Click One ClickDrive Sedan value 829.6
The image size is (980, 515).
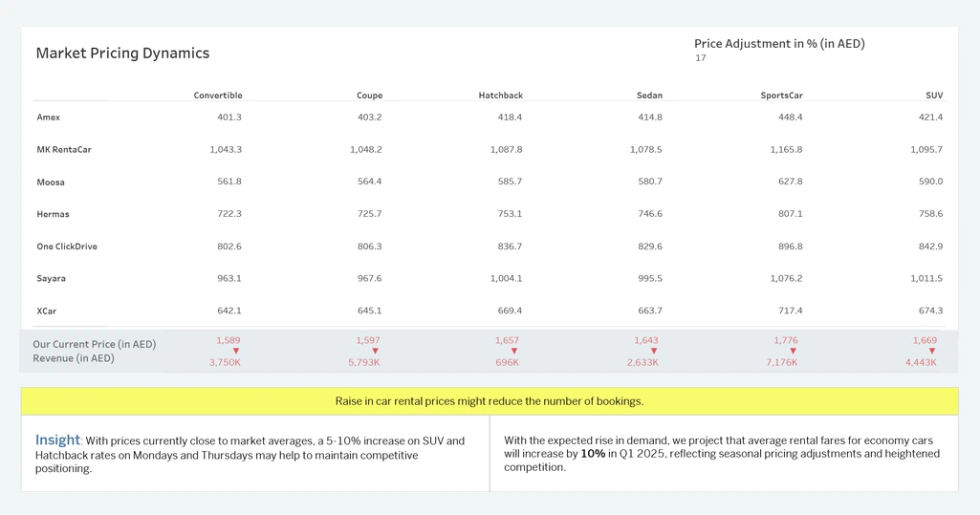[650, 246]
